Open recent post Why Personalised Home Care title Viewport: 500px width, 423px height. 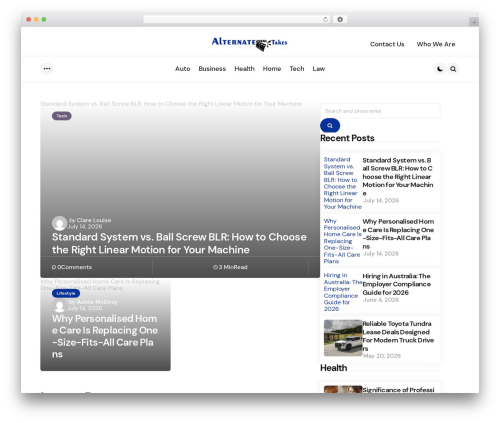coord(398,234)
